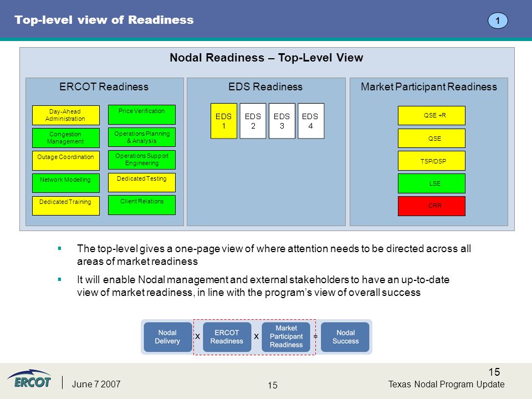This screenshot has height=399, width=532.
Task: Click the yellow EDS 1 box
Action: [224, 121]
